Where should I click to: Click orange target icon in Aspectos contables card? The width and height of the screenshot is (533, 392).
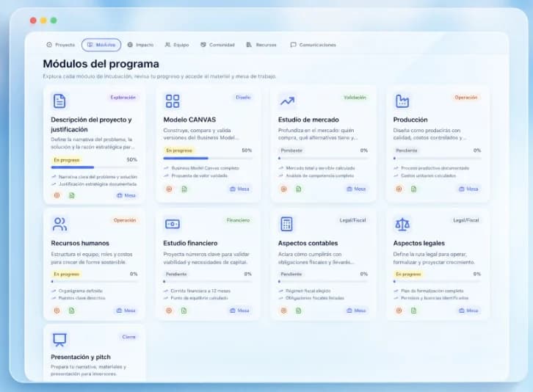(284, 311)
